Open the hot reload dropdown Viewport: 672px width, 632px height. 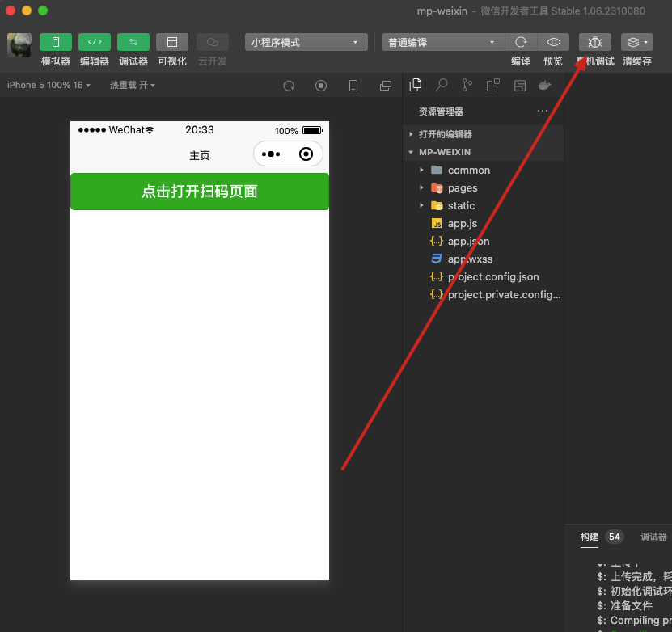(x=133, y=85)
